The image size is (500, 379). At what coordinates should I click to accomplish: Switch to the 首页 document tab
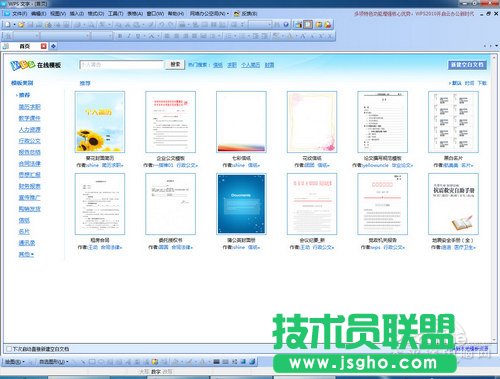tap(25, 46)
